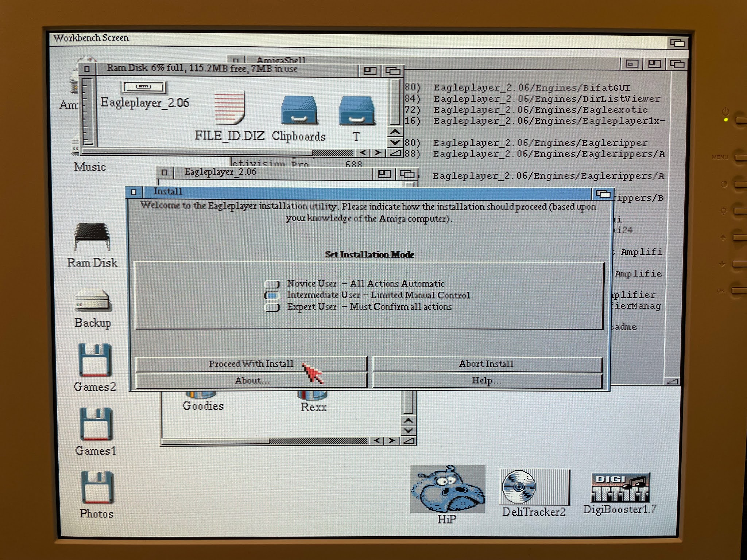
Task: Click the AmigaShell window depth gadget
Action: click(x=677, y=64)
